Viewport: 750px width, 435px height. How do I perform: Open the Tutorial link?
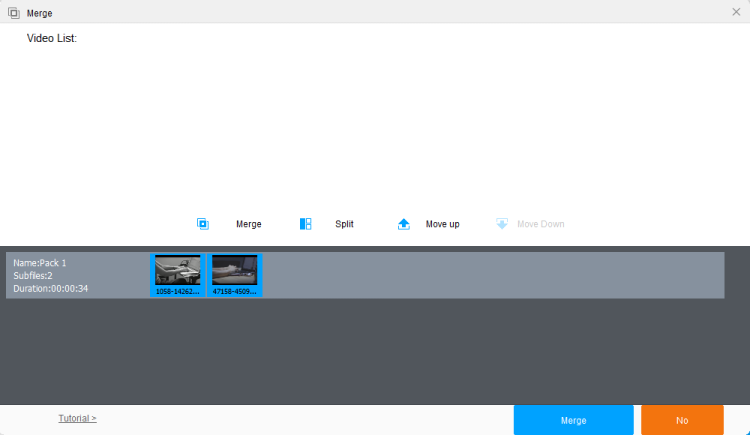click(77, 418)
